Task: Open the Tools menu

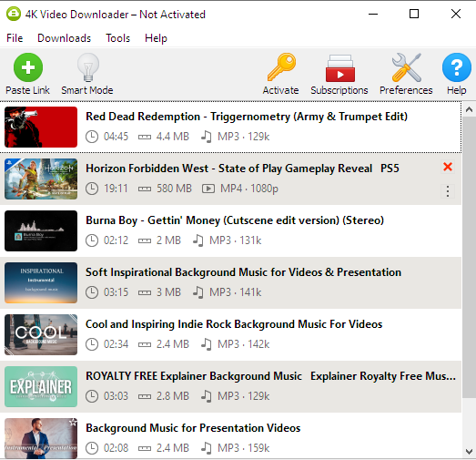Action: 117,38
